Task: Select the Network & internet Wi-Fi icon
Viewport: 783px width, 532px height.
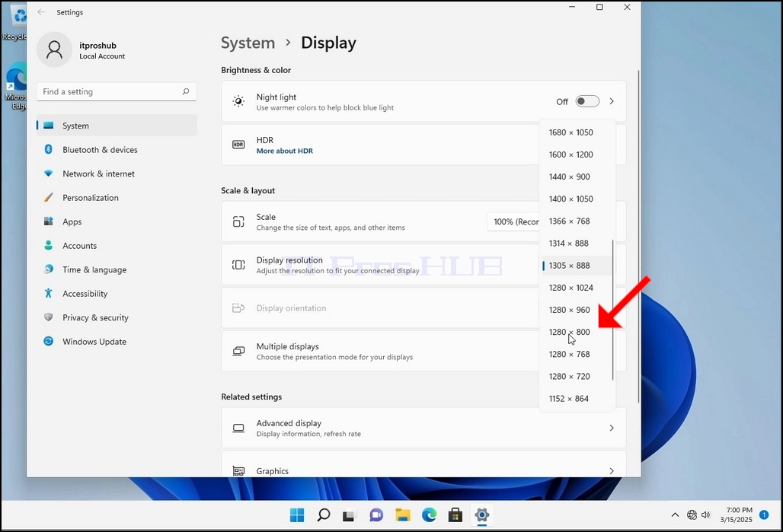Action: tap(49, 174)
